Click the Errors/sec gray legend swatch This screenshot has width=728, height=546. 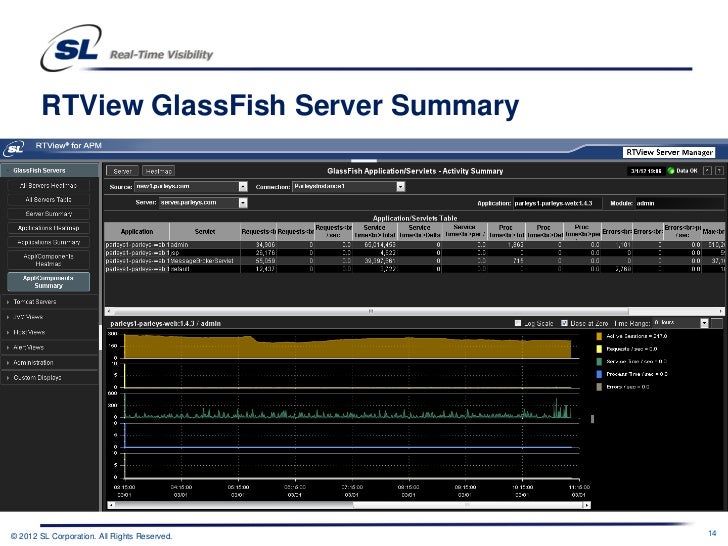click(599, 387)
